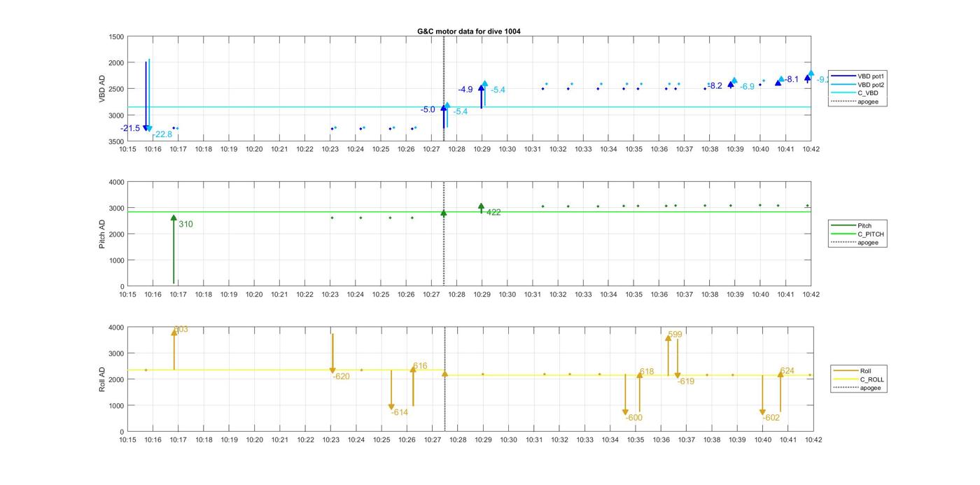Screen dimensions: 980x485
Task: Click the '-620' roll data label
Action: [x=341, y=377]
